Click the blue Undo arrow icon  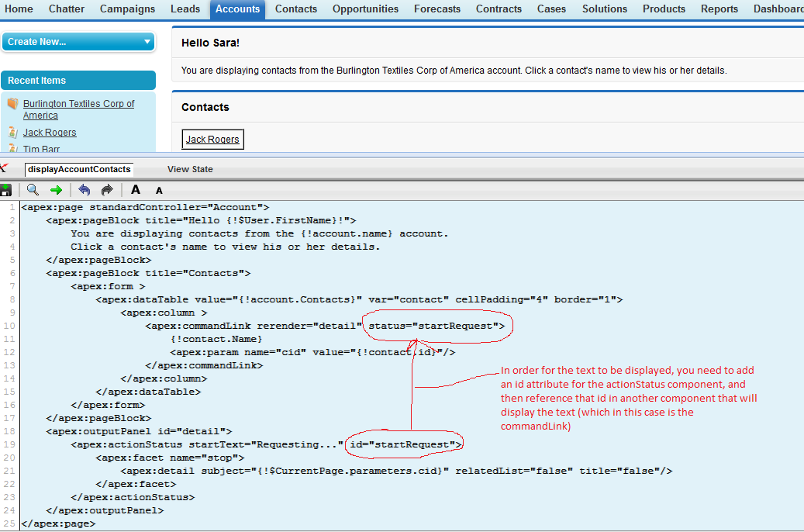(x=85, y=190)
